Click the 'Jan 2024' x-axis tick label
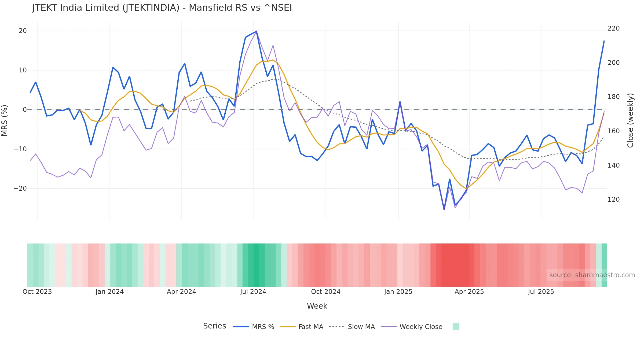This screenshot has height=362, width=644. pyautogui.click(x=109, y=292)
